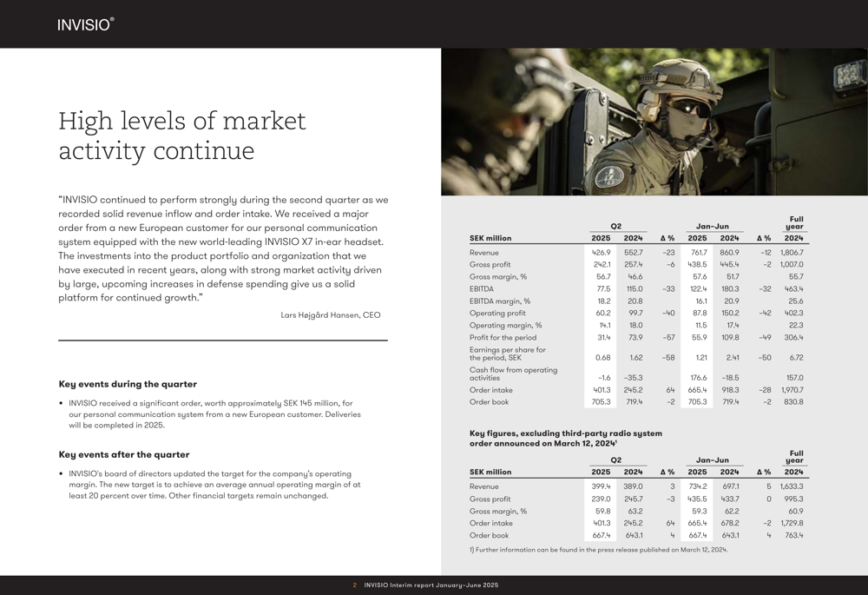The image size is (868, 595).
Task: Click the "Cash flow from operating activities" label
Action: [x=513, y=374]
